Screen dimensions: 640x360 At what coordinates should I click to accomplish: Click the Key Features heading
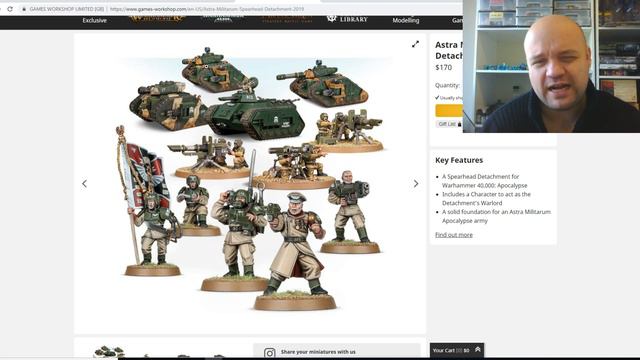459,160
